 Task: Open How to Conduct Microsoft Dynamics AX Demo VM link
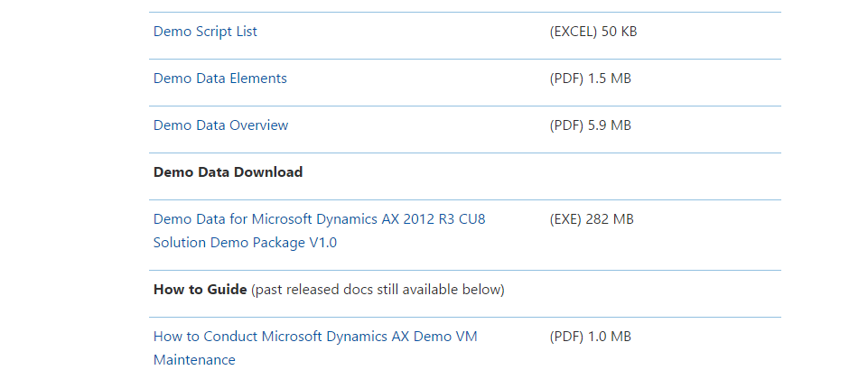click(x=315, y=337)
